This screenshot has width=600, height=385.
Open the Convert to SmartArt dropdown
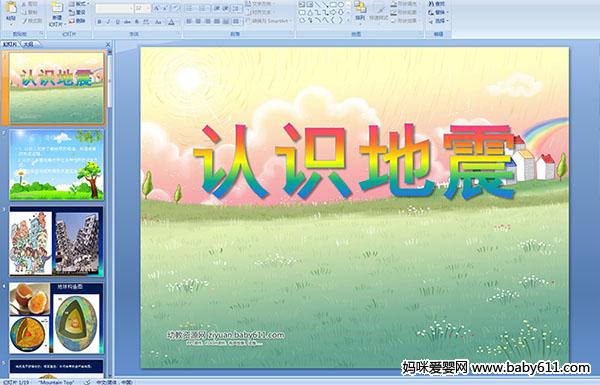pos(269,21)
